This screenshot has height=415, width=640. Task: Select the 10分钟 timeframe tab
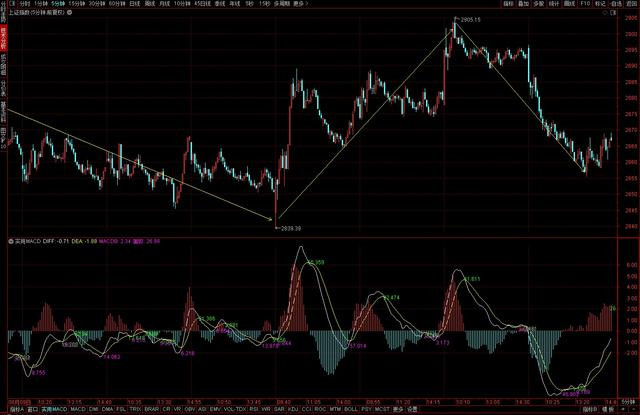coord(182,4)
